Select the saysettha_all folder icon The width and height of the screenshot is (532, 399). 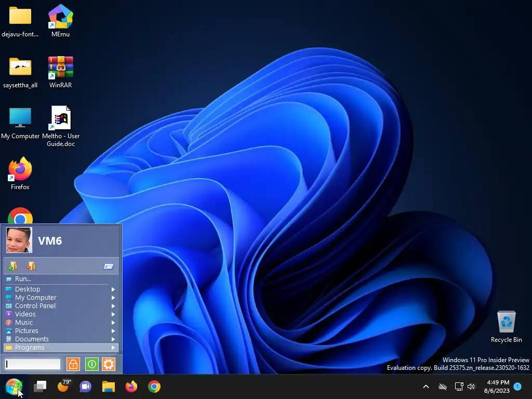click(20, 72)
